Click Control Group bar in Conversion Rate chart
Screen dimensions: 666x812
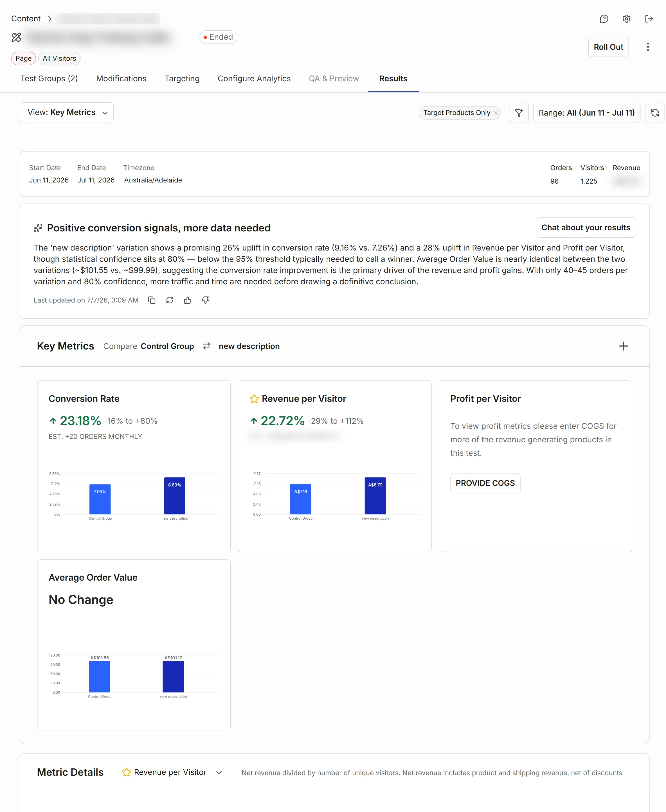pyautogui.click(x=100, y=499)
